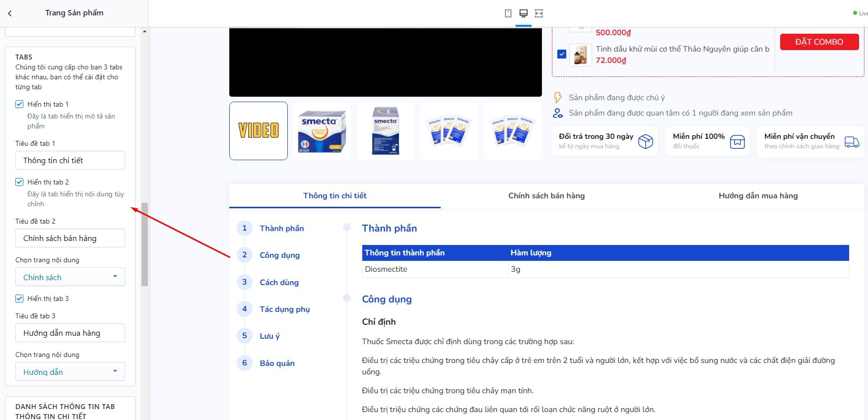This screenshot has height=420, width=868.
Task: Open the Chính sách bán hàng tab
Action: pos(546,196)
